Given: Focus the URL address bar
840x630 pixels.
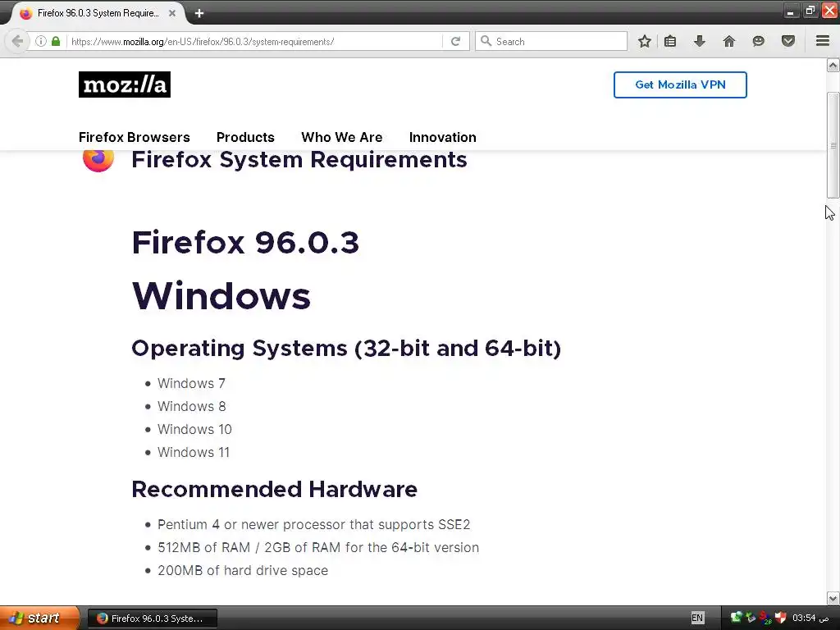Looking at the screenshot, I should (254, 41).
